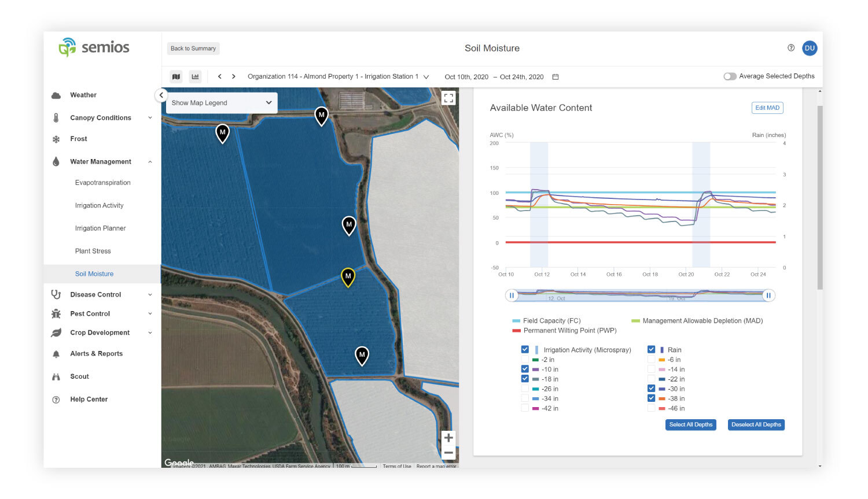The width and height of the screenshot is (868, 499).
Task: Check the -2 in depth checkbox
Action: coord(525,360)
